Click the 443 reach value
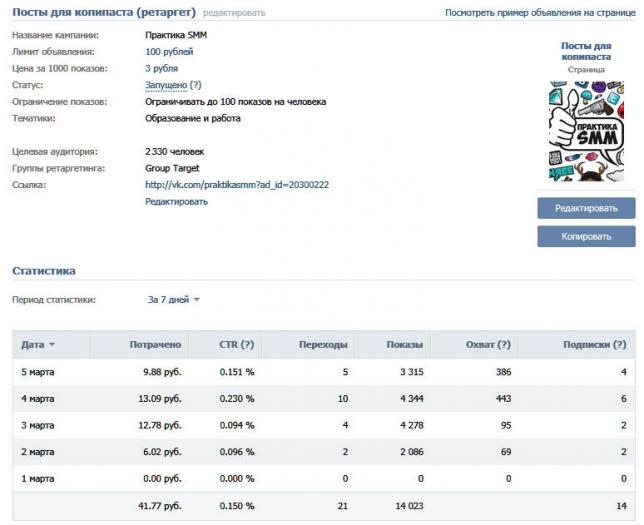Image resolution: width=644 pixels, height=525 pixels. [x=504, y=399]
